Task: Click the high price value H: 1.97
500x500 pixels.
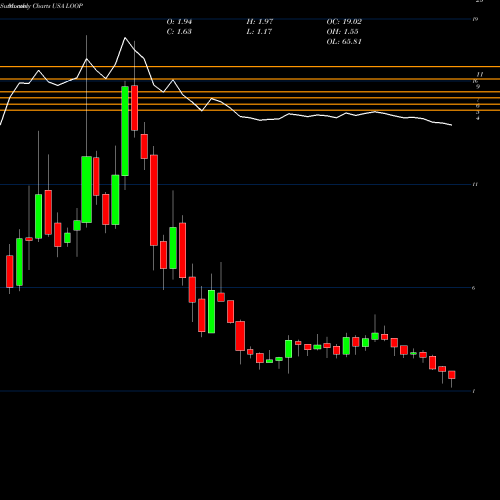Action: coord(260,22)
